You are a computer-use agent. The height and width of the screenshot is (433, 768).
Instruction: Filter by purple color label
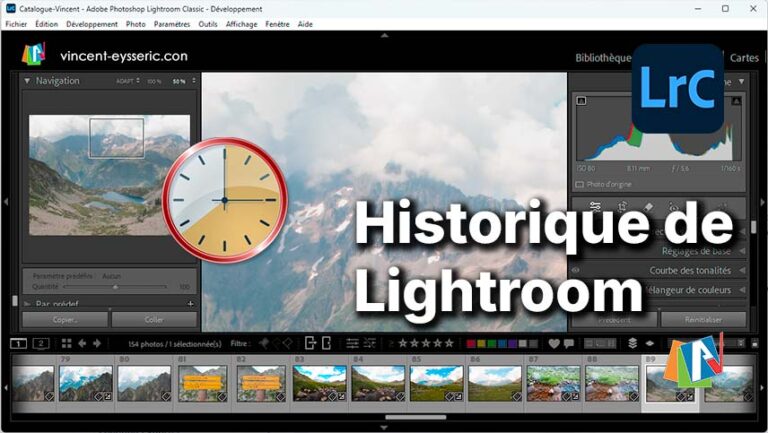click(x=512, y=344)
